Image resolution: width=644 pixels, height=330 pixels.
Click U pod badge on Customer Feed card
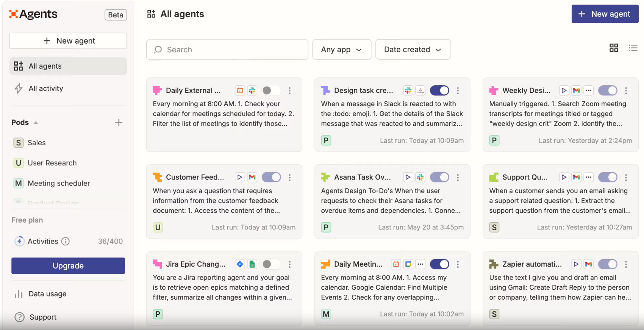pos(158,227)
